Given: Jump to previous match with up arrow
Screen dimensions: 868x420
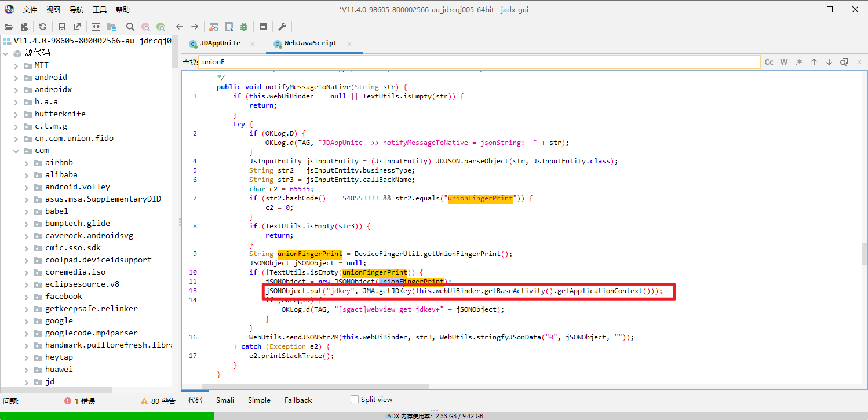Looking at the screenshot, I should pos(814,62).
